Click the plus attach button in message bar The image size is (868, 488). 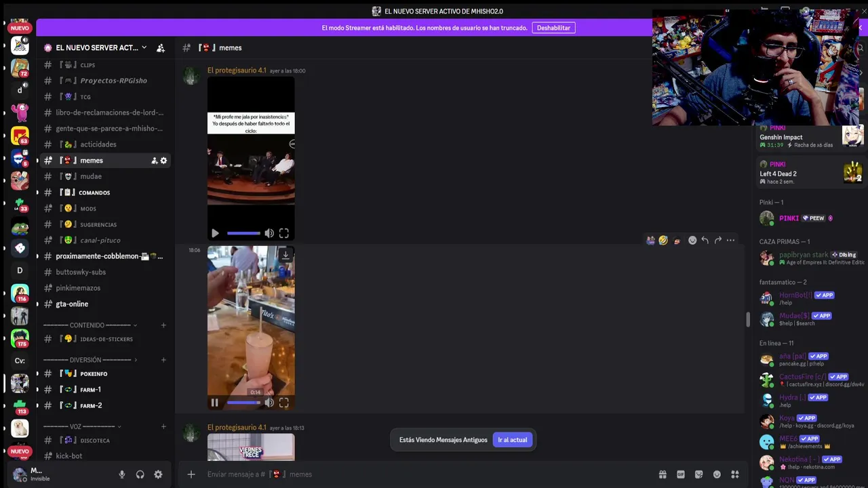[191, 474]
